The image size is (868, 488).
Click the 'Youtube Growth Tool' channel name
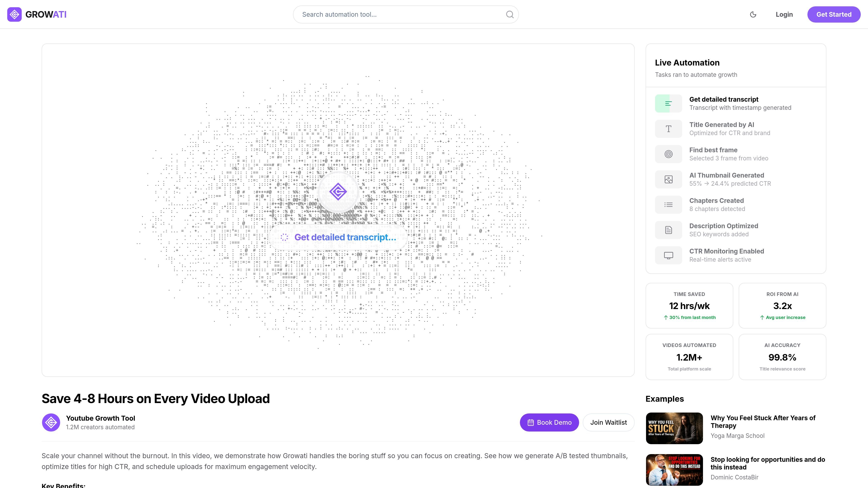pos(100,418)
